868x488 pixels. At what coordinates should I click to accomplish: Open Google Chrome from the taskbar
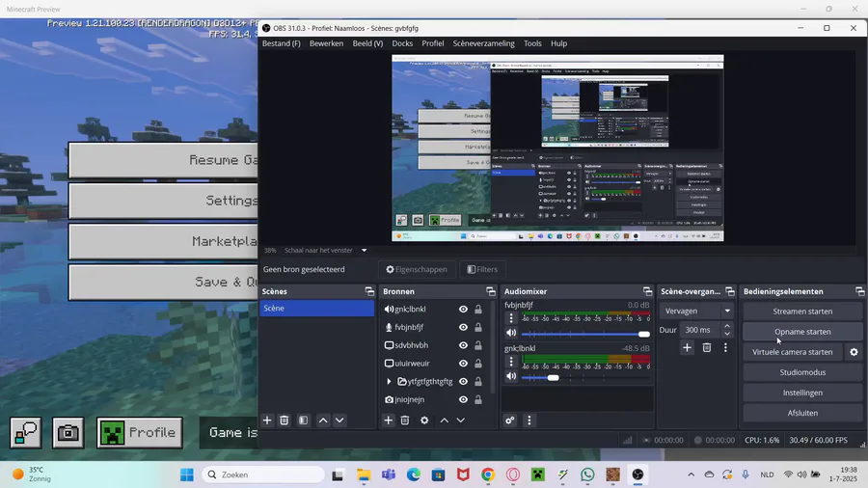pos(488,474)
